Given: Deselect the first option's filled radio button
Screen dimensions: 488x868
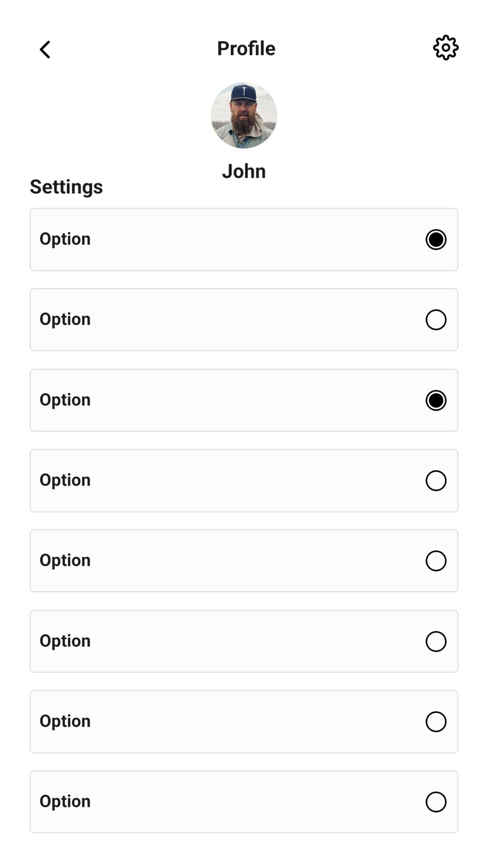Looking at the screenshot, I should click(436, 240).
